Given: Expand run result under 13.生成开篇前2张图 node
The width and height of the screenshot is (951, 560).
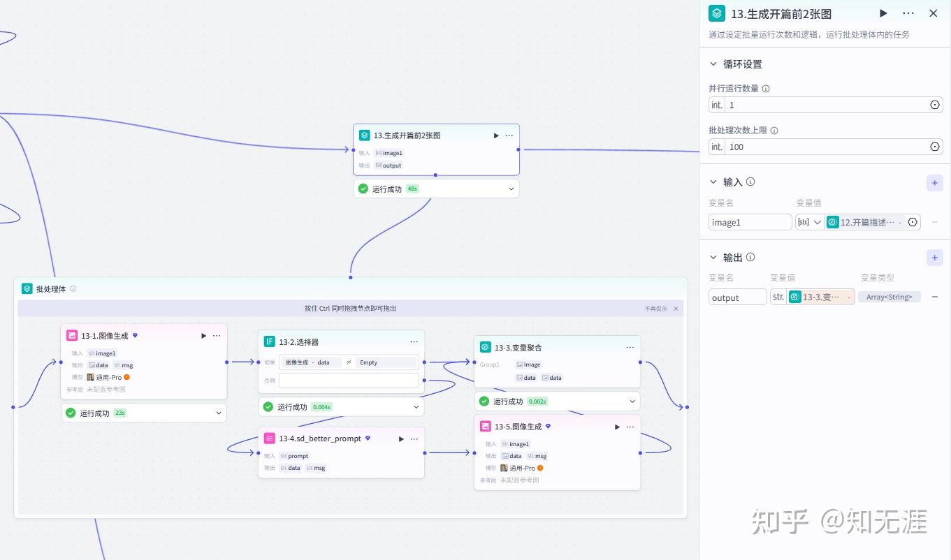Looking at the screenshot, I should 511,189.
